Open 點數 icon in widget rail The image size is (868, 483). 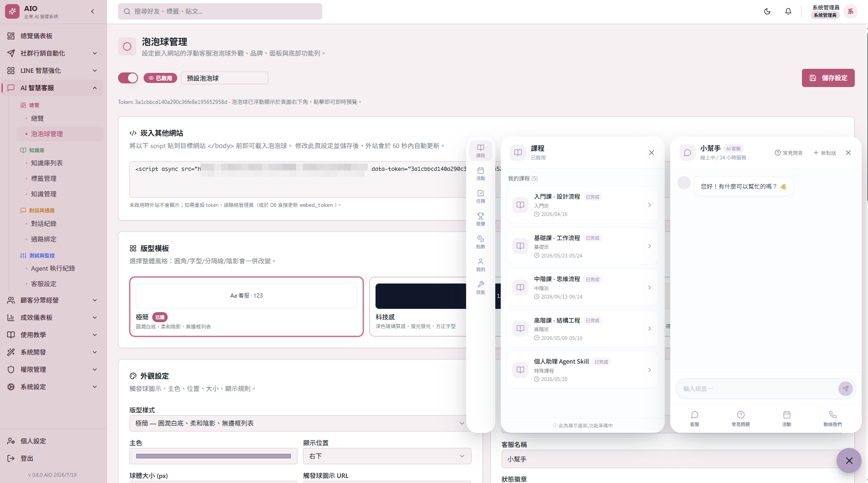pos(481,242)
